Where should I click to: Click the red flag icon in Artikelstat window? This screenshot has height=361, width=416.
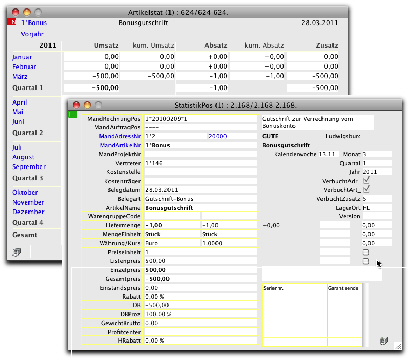pos(12,22)
